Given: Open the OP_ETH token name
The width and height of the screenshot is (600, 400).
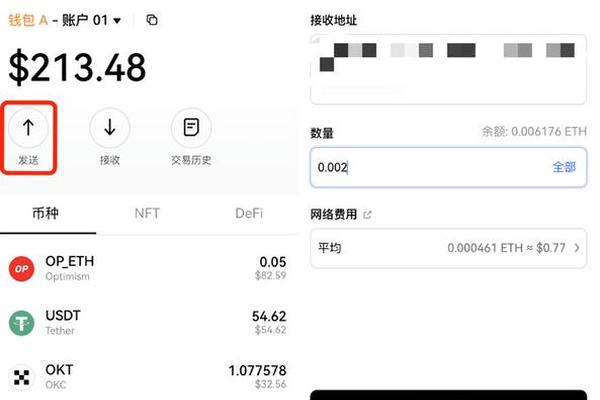Looking at the screenshot, I should click(70, 261).
